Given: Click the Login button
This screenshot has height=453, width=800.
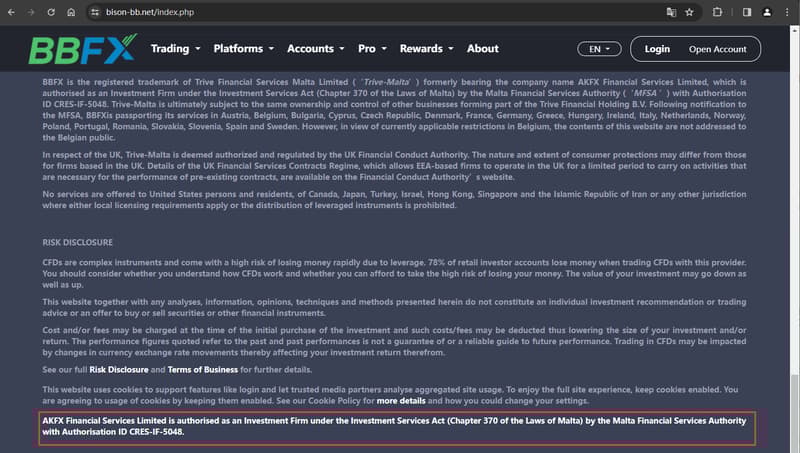Looking at the screenshot, I should pyautogui.click(x=657, y=49).
